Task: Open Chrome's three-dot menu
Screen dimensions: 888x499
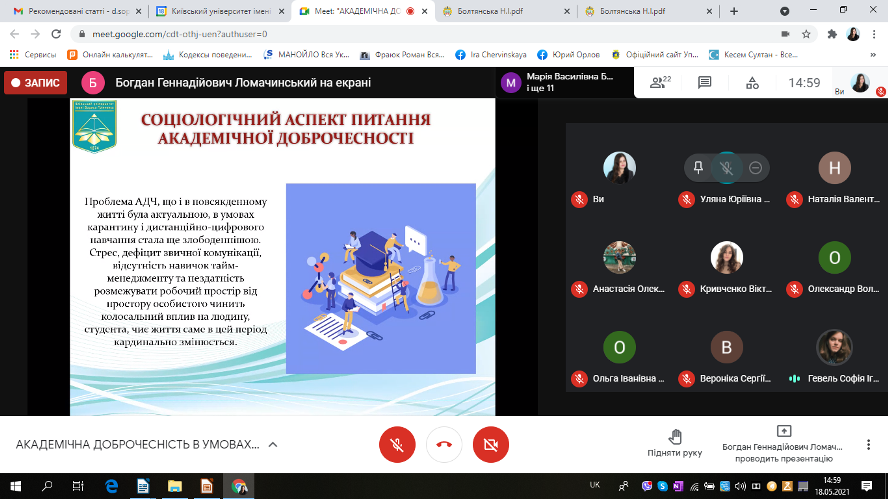Action: (x=875, y=34)
